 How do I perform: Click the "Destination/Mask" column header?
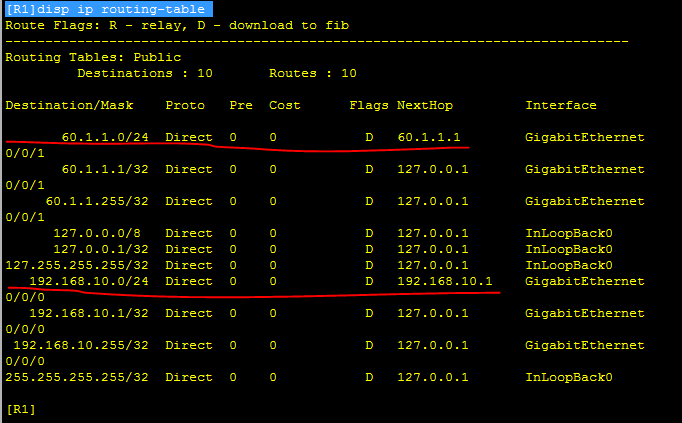(x=69, y=105)
